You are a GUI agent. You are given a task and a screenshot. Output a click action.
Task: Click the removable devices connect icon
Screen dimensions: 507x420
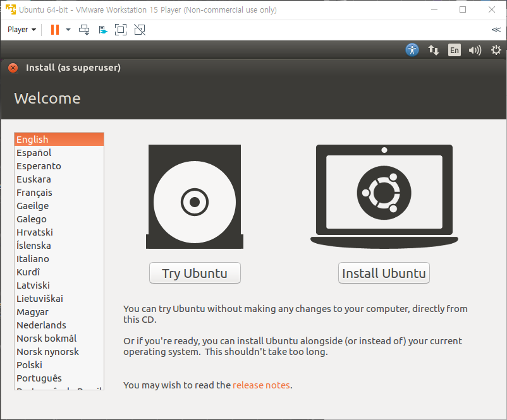pyautogui.click(x=103, y=30)
